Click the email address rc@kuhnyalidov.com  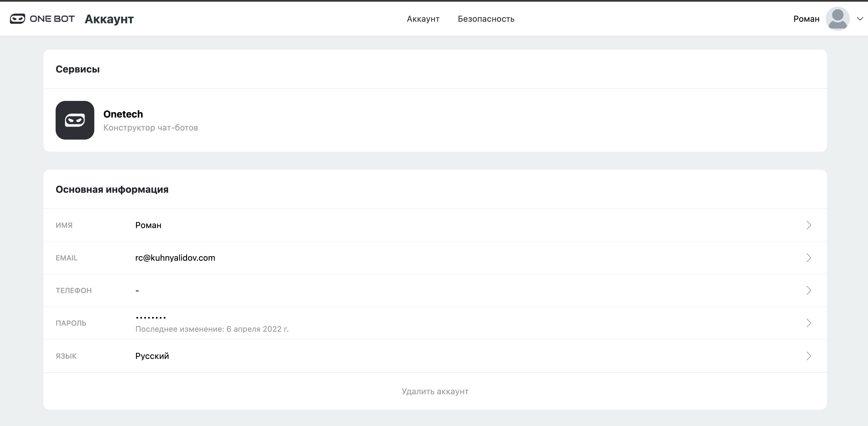[175, 258]
